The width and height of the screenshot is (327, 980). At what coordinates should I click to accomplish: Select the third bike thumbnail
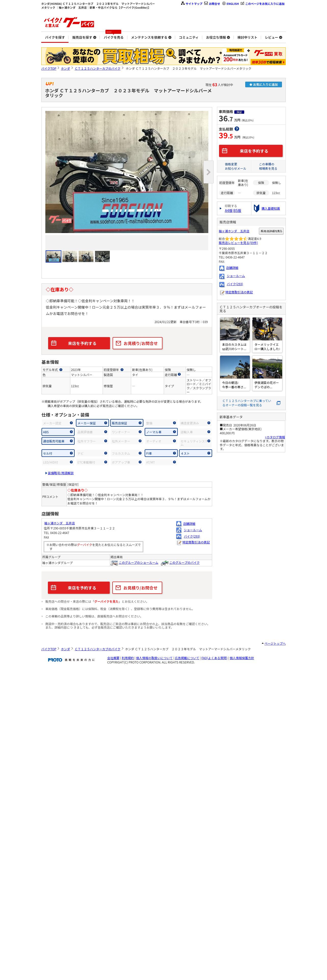point(86,256)
